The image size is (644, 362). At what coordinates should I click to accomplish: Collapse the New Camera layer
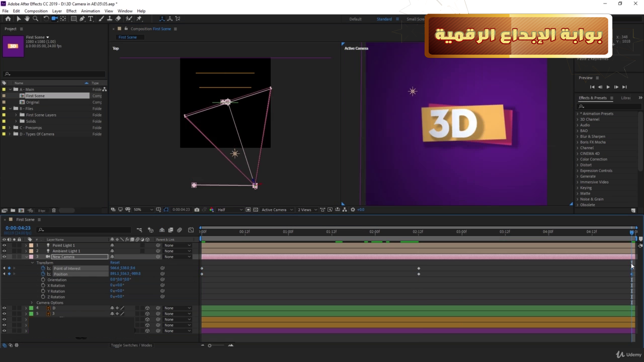pos(26,256)
